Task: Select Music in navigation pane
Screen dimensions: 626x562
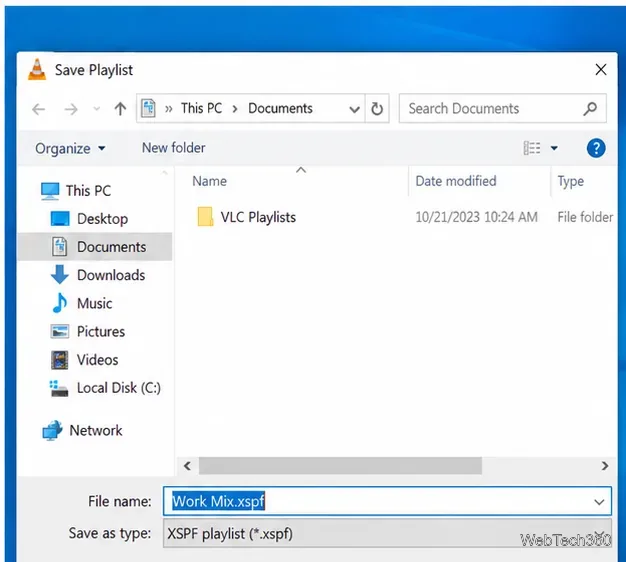Action: pos(94,303)
